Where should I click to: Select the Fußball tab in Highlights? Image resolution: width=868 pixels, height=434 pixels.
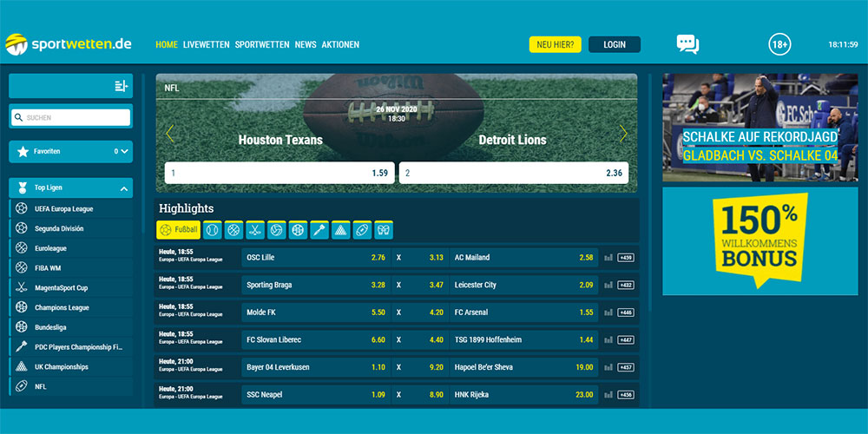(178, 230)
